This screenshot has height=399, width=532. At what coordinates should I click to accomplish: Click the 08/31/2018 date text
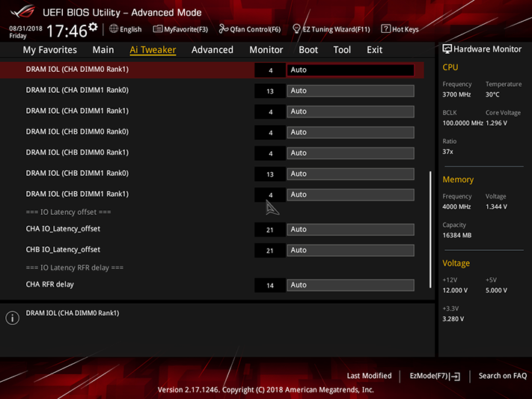[x=25, y=28]
